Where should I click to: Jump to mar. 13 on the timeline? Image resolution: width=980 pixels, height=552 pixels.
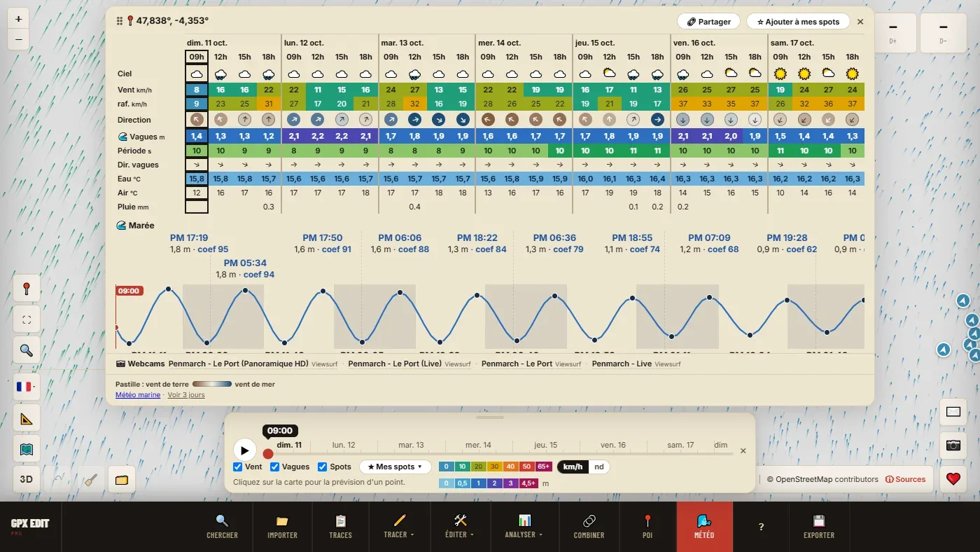click(x=411, y=445)
